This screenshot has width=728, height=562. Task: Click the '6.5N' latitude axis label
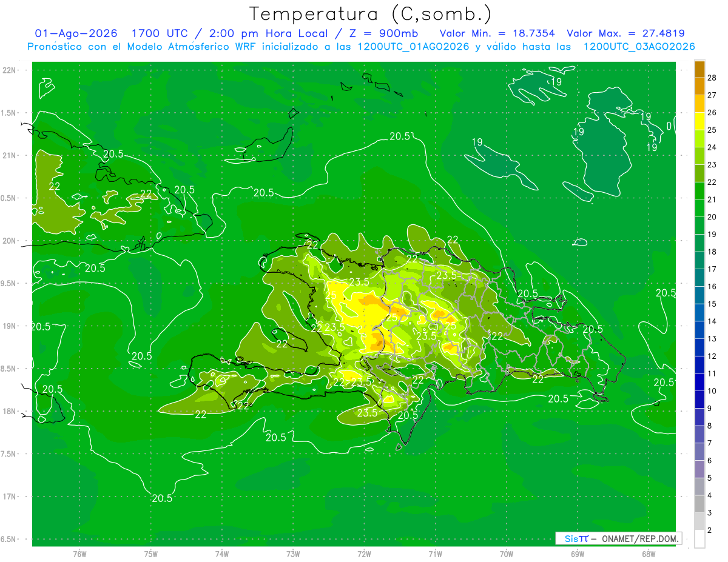(x=10, y=539)
